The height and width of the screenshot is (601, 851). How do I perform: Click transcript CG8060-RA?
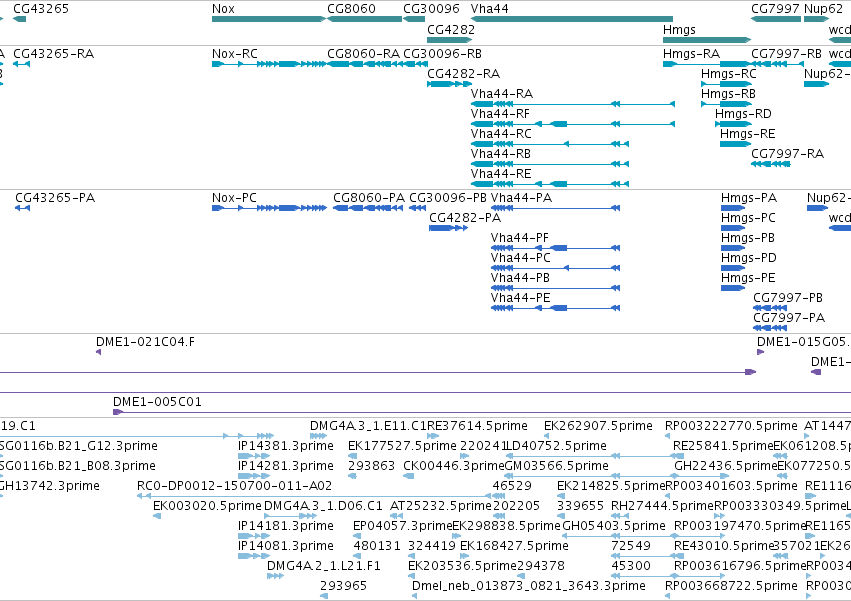[365, 64]
